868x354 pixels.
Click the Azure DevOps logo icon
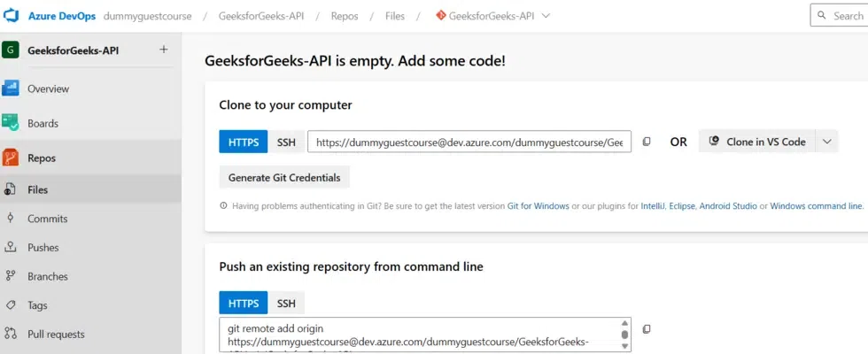tap(11, 16)
